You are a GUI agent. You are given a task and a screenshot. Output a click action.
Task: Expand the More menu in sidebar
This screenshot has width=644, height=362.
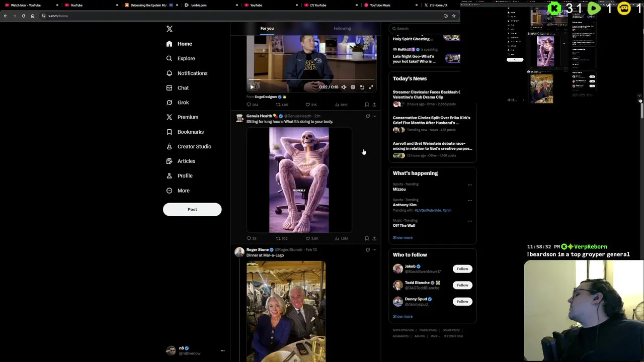pyautogui.click(x=178, y=191)
